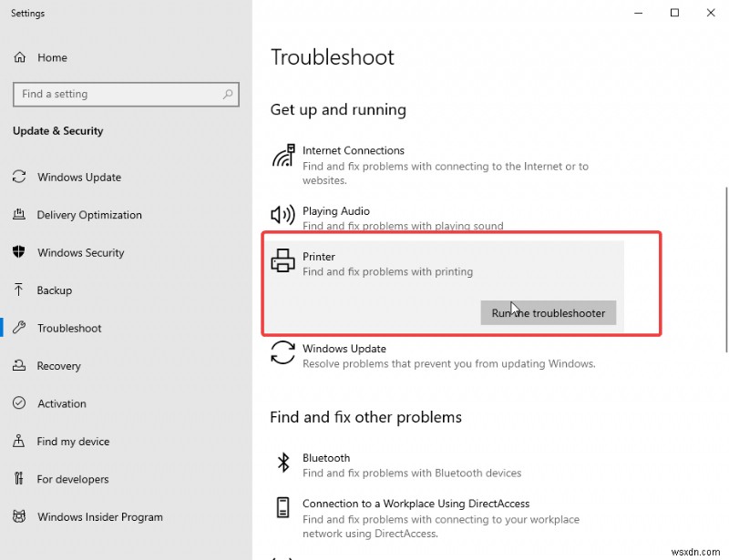The width and height of the screenshot is (729, 560).
Task: Open Recovery settings
Action: click(x=58, y=365)
